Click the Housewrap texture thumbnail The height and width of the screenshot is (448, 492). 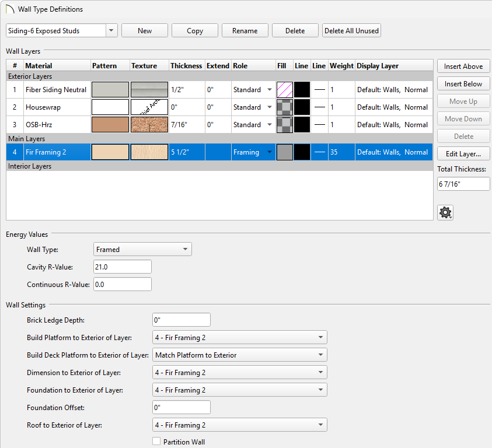point(149,107)
